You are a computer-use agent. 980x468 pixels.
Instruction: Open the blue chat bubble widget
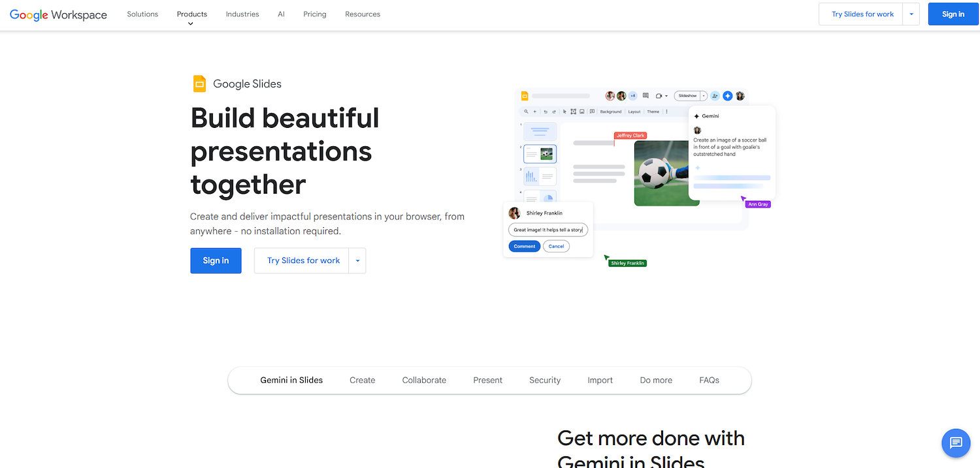(956, 443)
